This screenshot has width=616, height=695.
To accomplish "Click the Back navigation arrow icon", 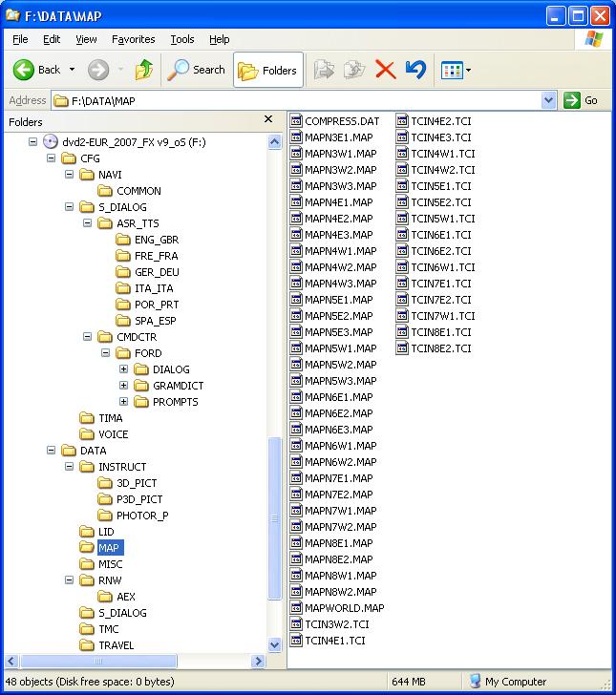I will [x=26, y=70].
